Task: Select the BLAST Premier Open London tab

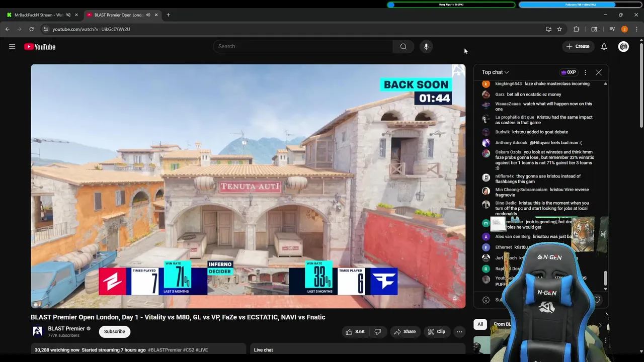Action: 119,15
